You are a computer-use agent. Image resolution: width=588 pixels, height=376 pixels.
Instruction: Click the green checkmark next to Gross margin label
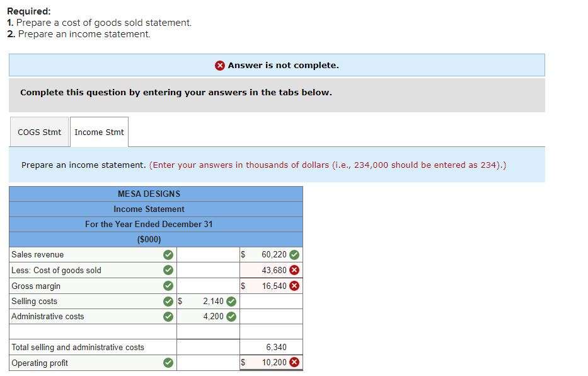(168, 286)
